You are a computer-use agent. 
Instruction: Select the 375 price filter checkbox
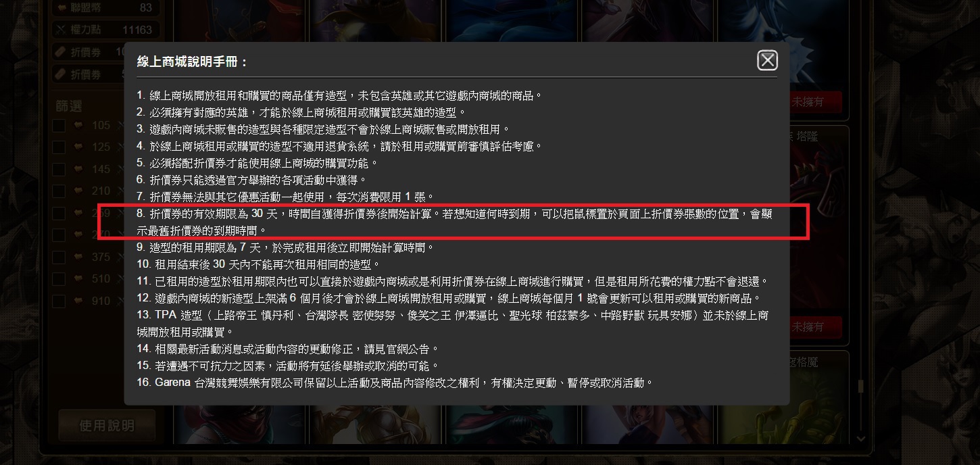tap(59, 257)
